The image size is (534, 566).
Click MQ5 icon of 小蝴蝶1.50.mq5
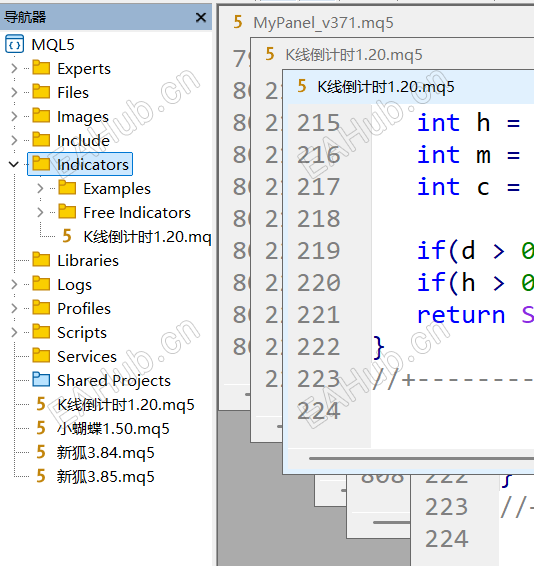click(41, 428)
